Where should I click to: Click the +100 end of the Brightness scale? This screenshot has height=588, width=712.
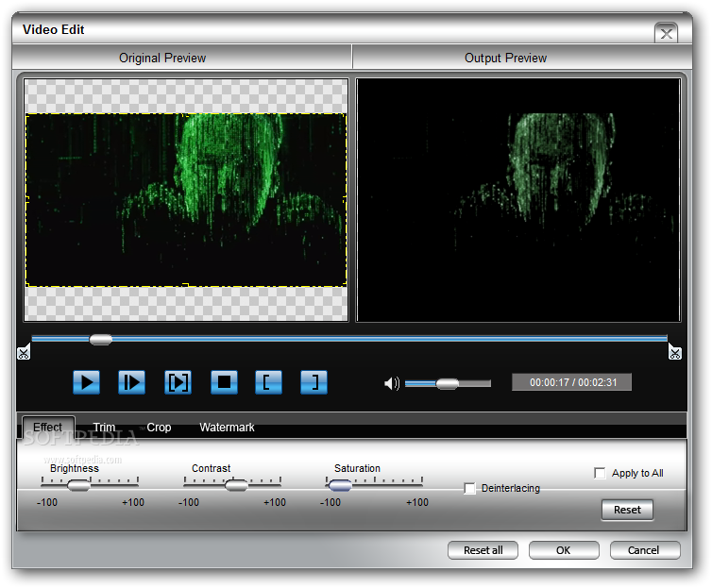pos(133,502)
